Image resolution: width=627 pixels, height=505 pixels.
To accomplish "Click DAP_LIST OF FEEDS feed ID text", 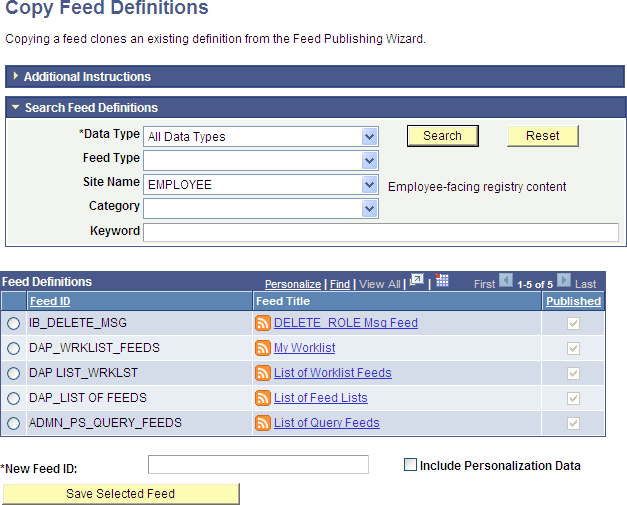I will 88,398.
